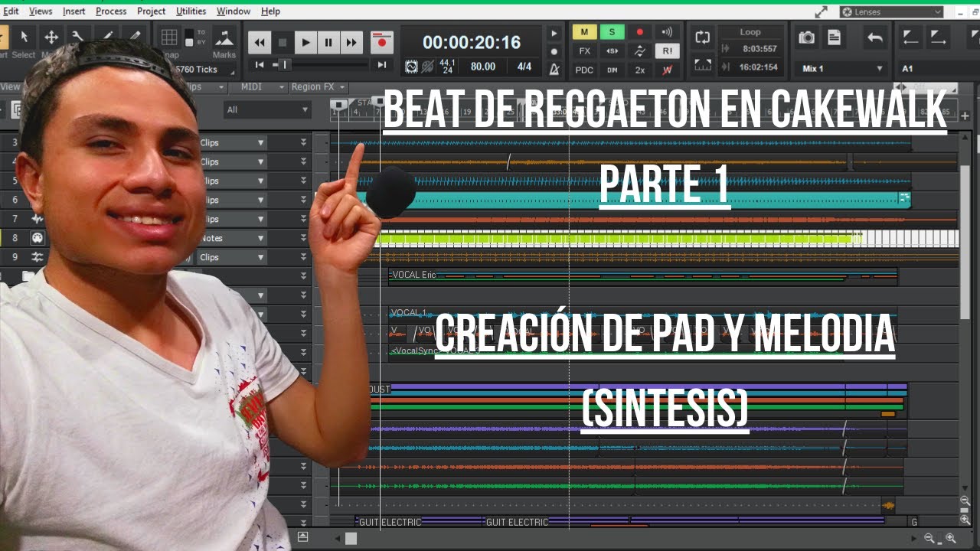Viewport: 980px width, 551px height.
Task: Recall previous mix scene arrow icon
Action: 875,37
